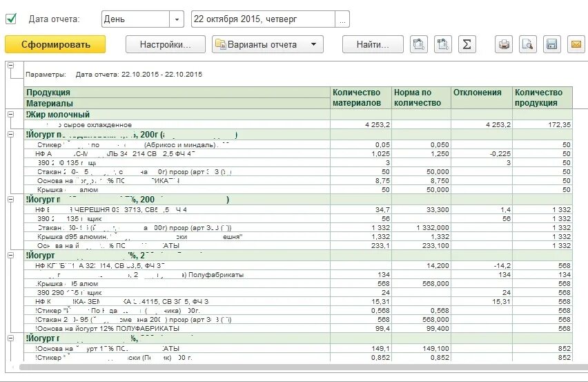Open the Варианты отчета dropdown
This screenshot has width=588, height=382.
click(268, 44)
